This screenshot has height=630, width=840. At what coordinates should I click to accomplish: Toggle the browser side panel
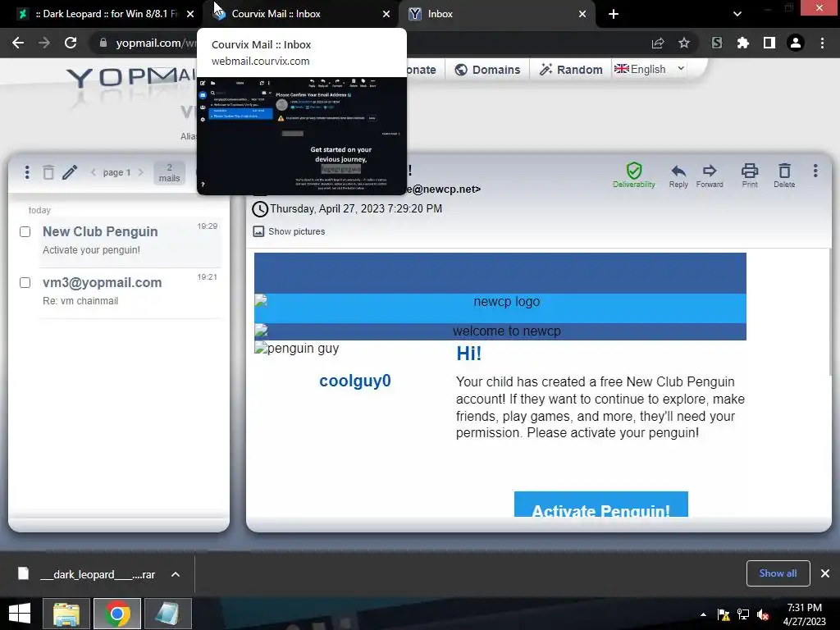tap(769, 43)
